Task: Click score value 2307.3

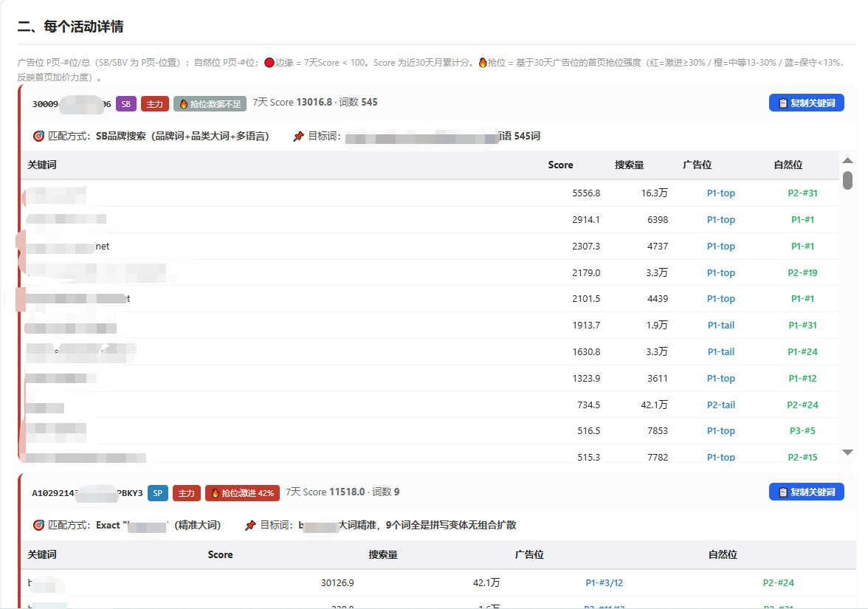Action: (586, 247)
